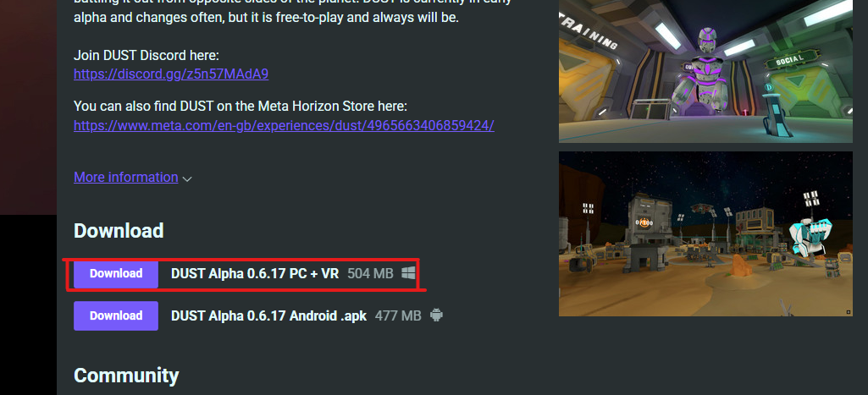The height and width of the screenshot is (395, 868).
Task: Click the Download section heading
Action: click(119, 231)
